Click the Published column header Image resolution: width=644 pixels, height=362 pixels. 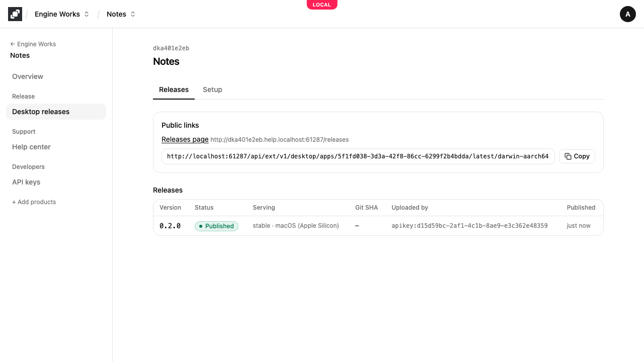[x=581, y=208]
